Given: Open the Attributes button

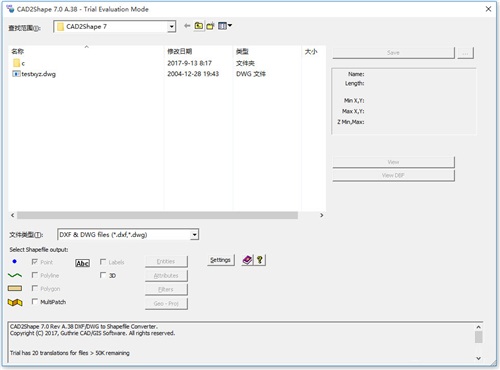Looking at the screenshot, I should point(166,276).
